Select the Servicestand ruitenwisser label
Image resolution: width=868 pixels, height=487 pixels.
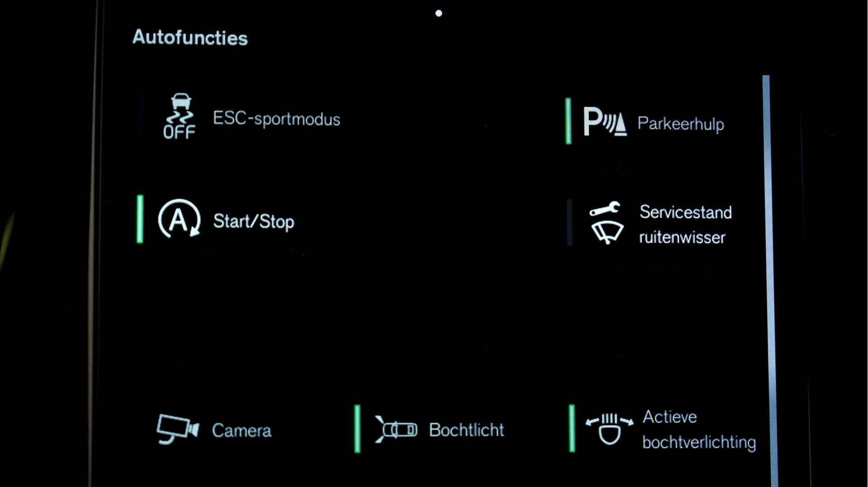(685, 225)
